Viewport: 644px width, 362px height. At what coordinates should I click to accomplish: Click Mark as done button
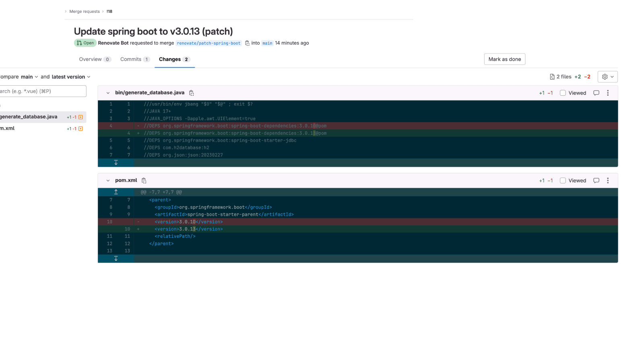(x=505, y=59)
